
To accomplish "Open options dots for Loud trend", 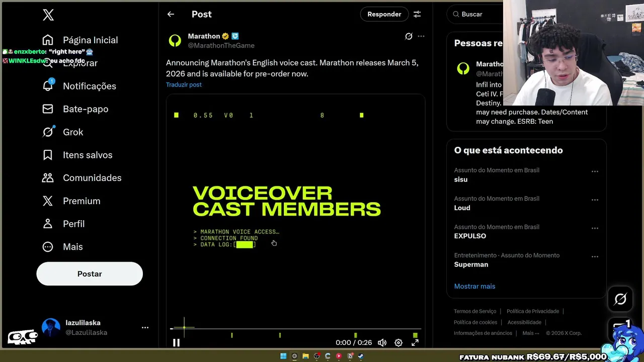I will (595, 200).
